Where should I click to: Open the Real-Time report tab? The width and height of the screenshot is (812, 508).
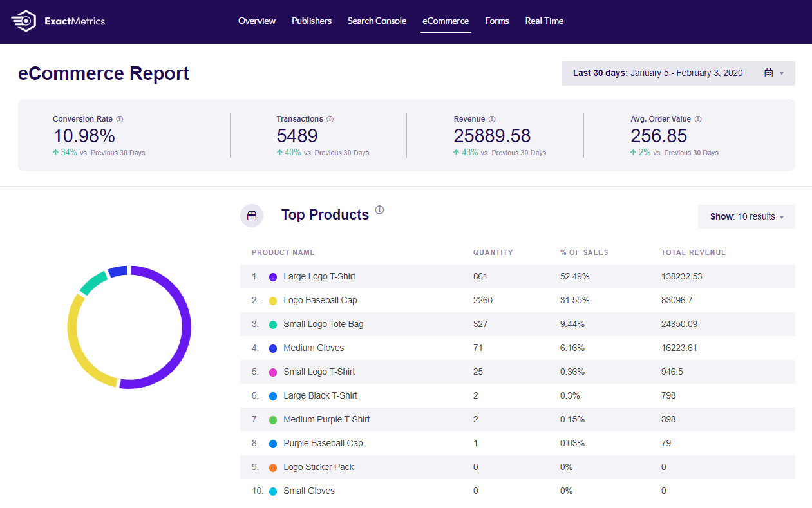[x=544, y=21]
